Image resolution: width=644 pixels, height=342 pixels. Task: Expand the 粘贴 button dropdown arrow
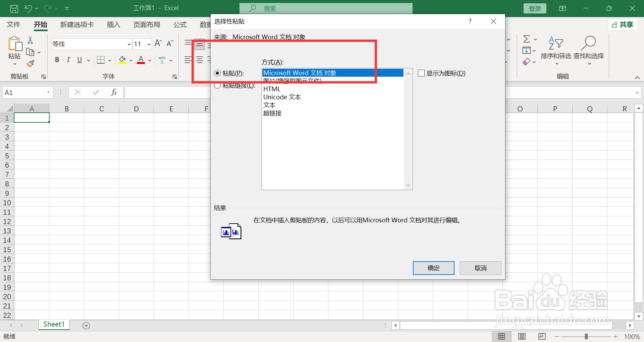(15, 64)
